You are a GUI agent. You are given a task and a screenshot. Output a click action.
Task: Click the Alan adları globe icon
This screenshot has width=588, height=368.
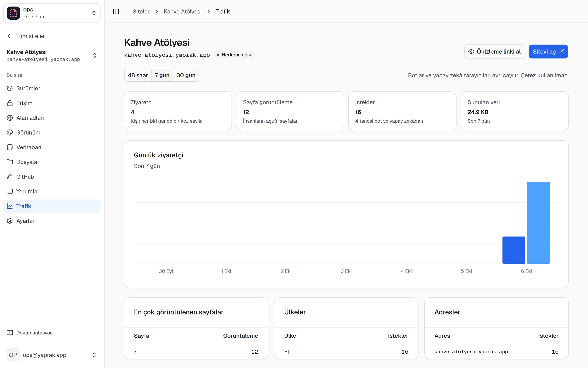click(x=10, y=118)
